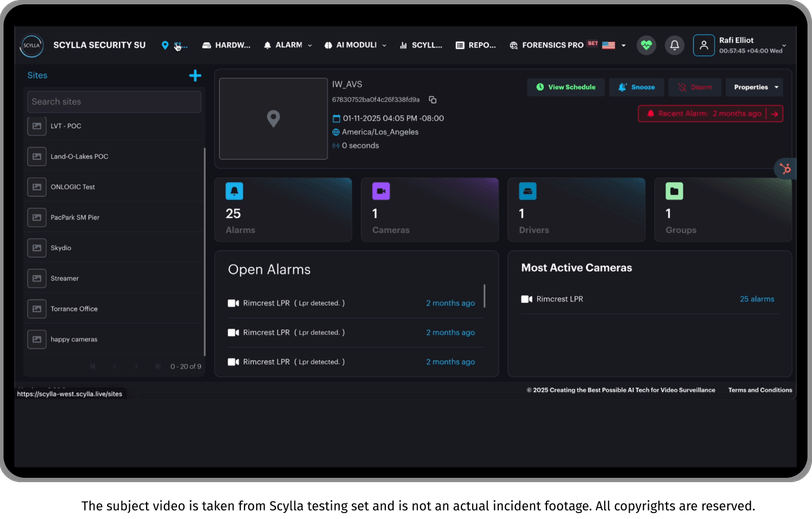Open the user profile avatar icon
Viewport: 812px width, 519px height.
coord(703,45)
